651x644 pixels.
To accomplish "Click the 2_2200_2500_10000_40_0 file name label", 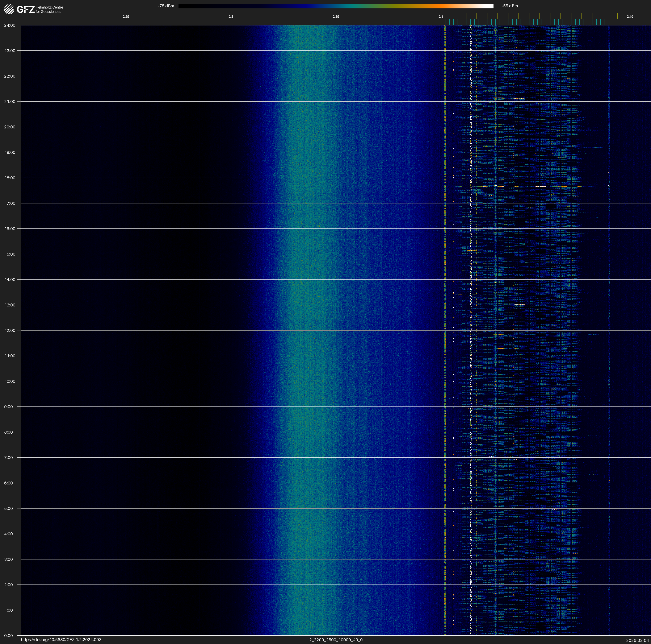I will tap(336, 640).
